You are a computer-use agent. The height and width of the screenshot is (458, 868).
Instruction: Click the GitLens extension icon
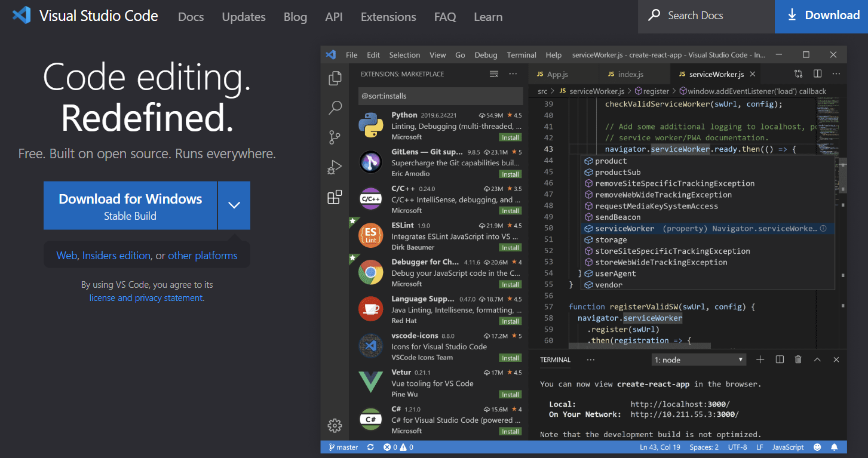(x=370, y=162)
